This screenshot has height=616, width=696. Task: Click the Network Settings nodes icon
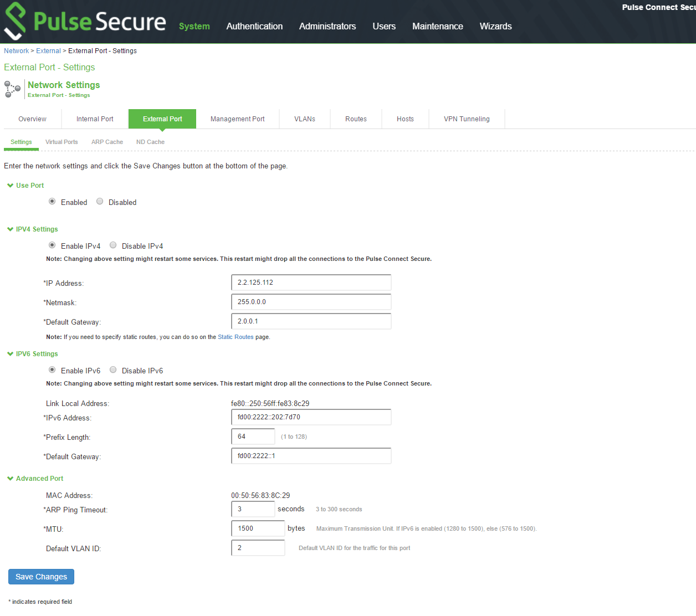click(13, 89)
